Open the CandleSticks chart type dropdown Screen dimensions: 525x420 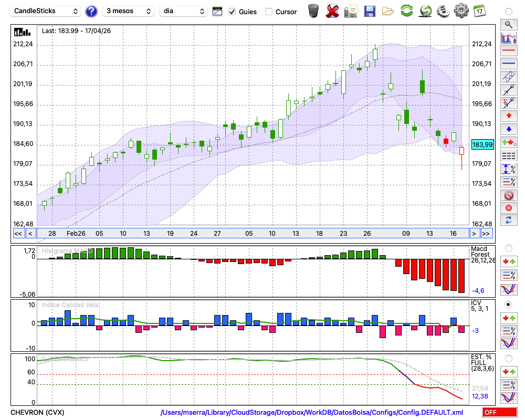[x=46, y=11]
